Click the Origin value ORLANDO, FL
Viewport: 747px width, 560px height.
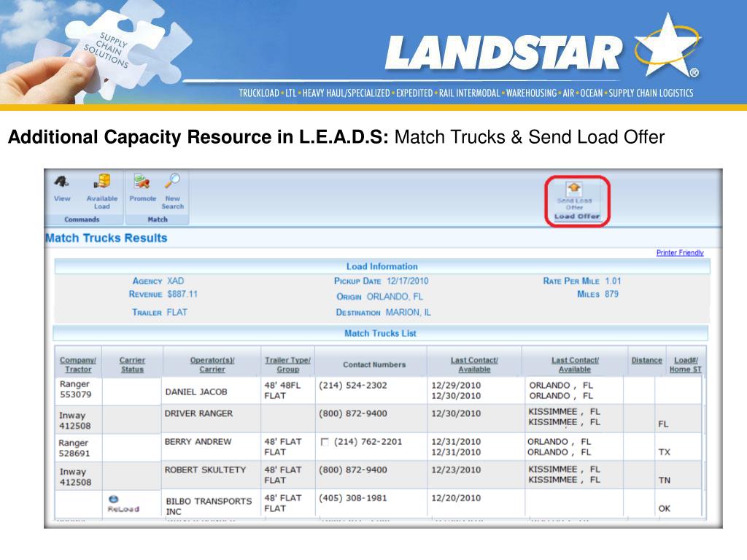[395, 296]
